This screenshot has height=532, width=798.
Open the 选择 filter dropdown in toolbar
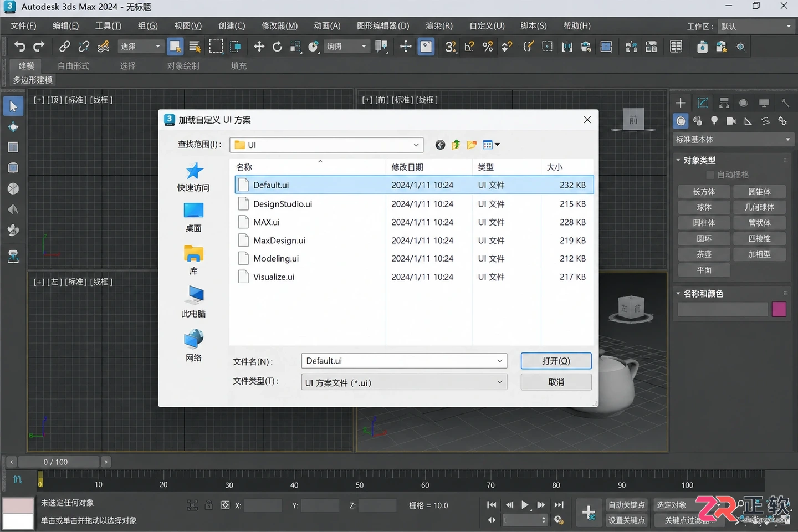[140, 47]
